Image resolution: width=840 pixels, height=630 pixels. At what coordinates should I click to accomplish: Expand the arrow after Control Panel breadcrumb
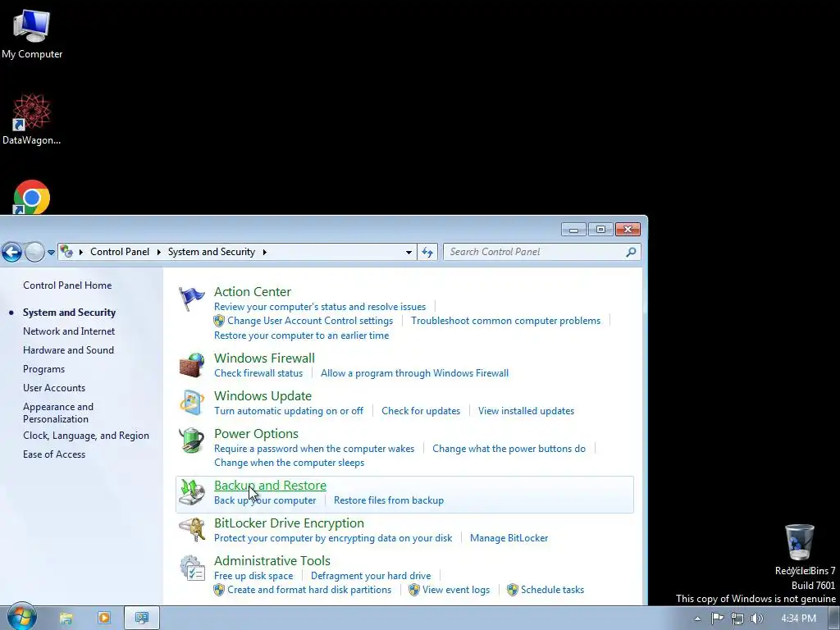(158, 252)
